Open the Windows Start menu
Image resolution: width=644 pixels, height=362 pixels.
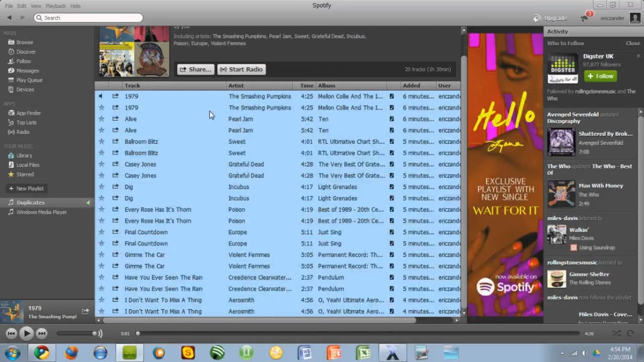(12, 352)
